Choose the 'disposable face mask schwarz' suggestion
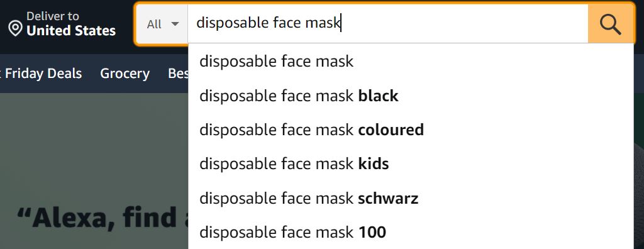This screenshot has height=249, width=644. [x=411, y=199]
